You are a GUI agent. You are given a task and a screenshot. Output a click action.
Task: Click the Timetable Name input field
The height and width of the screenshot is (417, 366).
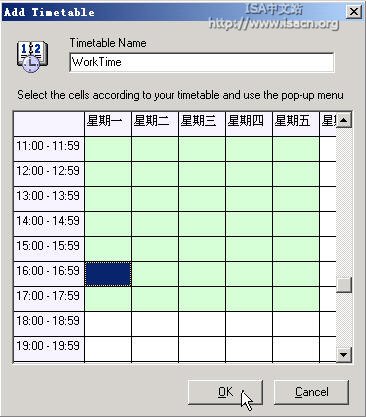point(202,62)
